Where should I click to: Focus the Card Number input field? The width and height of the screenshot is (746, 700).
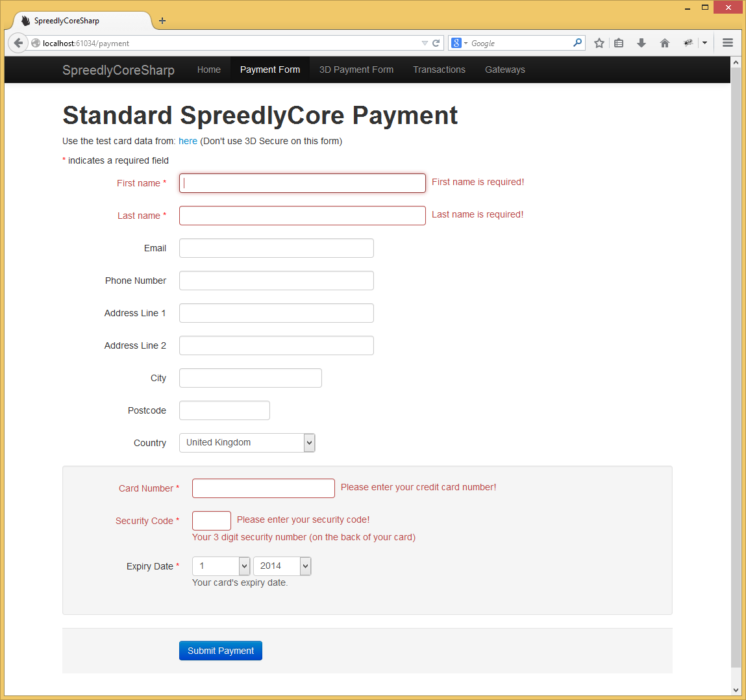[264, 488]
